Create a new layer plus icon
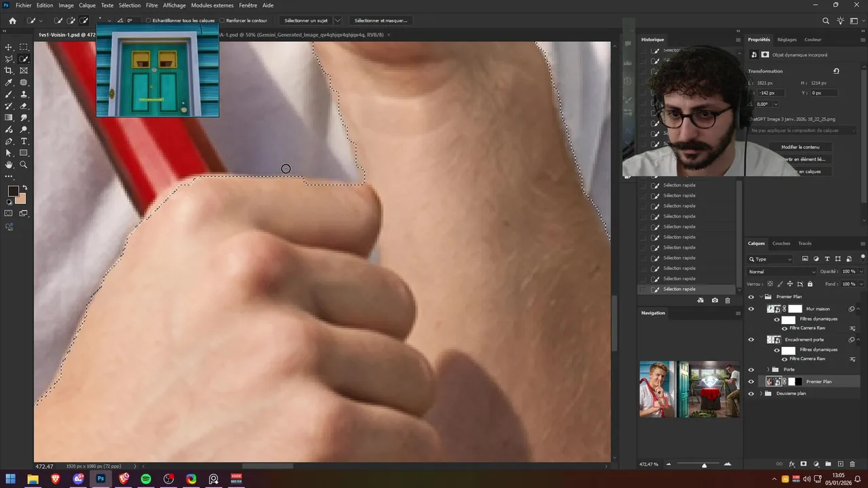Viewport: 868px width, 488px height. [x=840, y=464]
